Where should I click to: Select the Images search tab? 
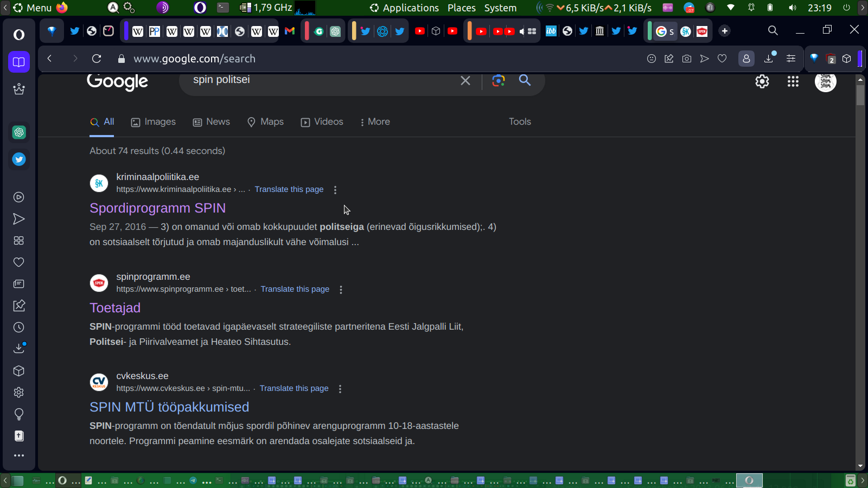point(154,122)
